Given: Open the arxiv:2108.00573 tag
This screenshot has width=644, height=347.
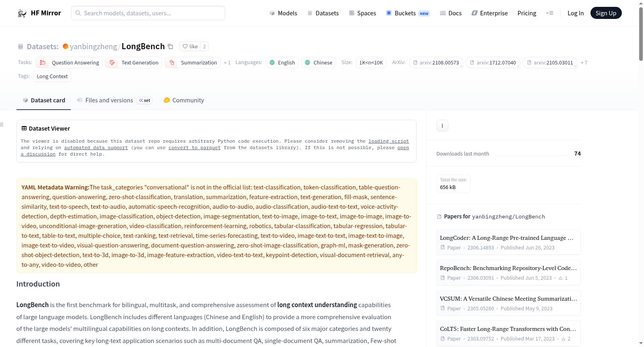Looking at the screenshot, I should (x=436, y=62).
